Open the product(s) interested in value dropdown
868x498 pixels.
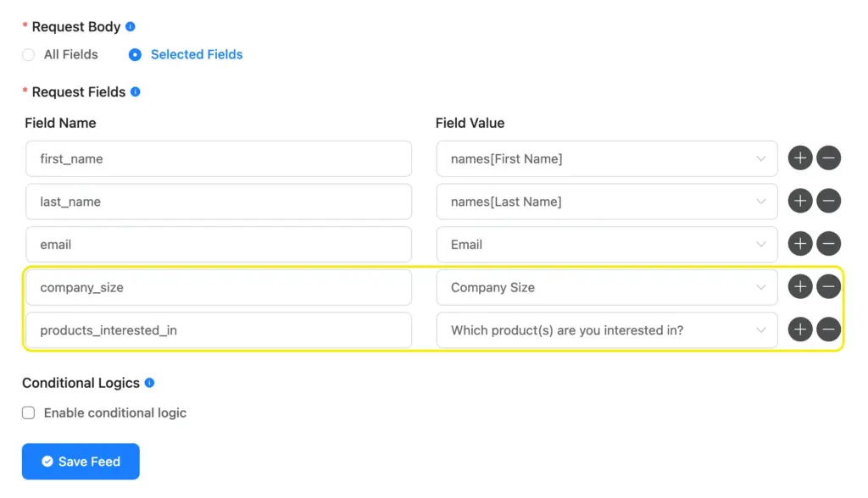(x=607, y=330)
